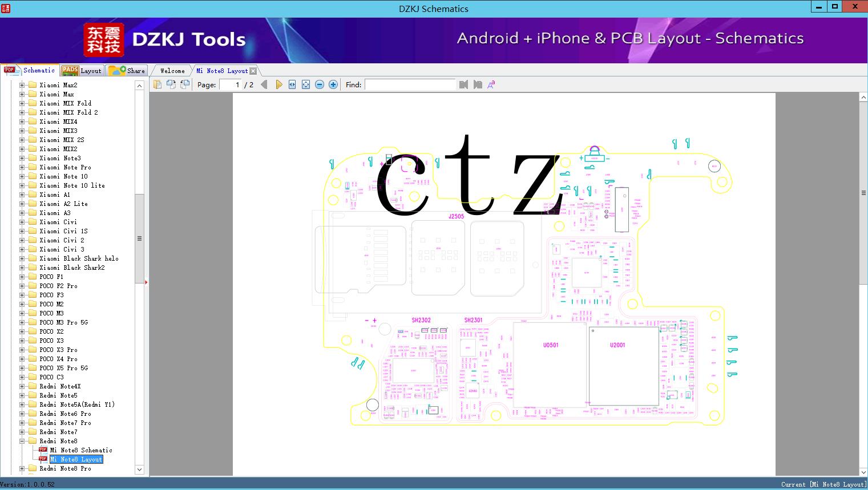Expand the Redmi Note4X node
The width and height of the screenshot is (868, 490).
(22, 386)
